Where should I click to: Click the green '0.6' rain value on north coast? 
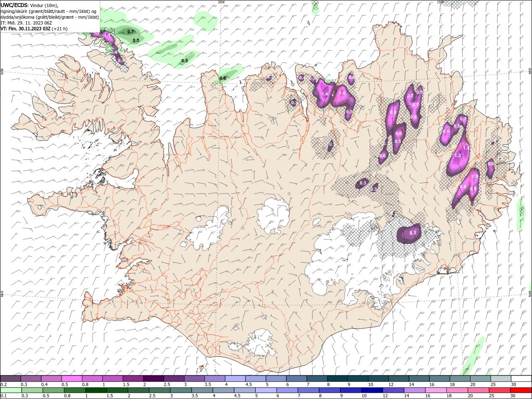click(x=223, y=78)
